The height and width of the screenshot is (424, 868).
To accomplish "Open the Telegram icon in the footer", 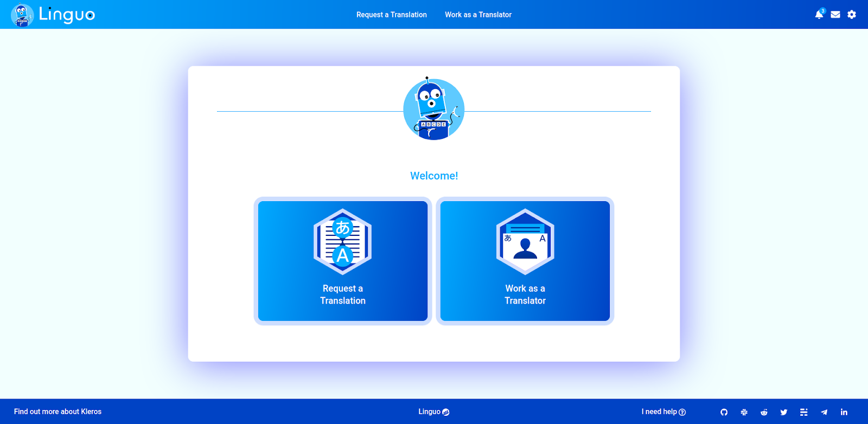I will pos(824,412).
